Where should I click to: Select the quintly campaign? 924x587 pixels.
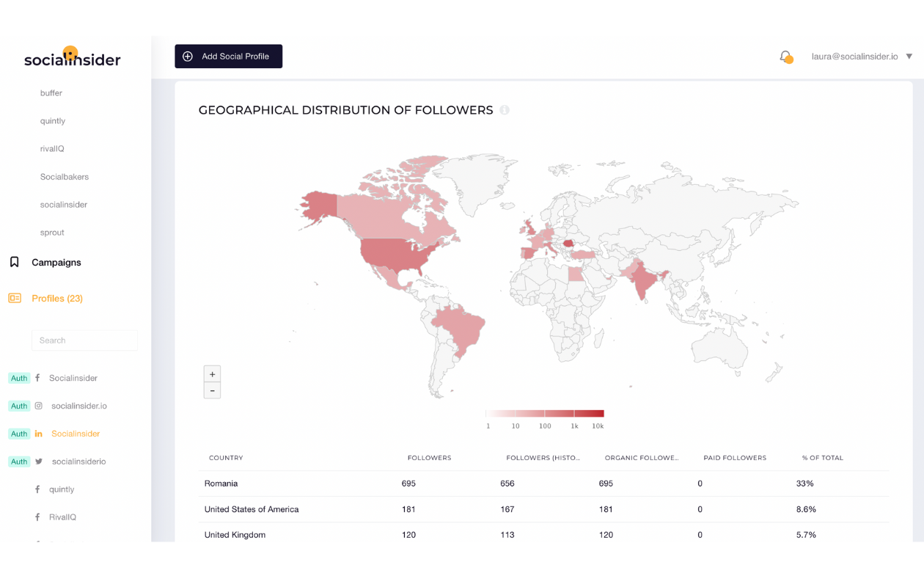click(x=53, y=121)
